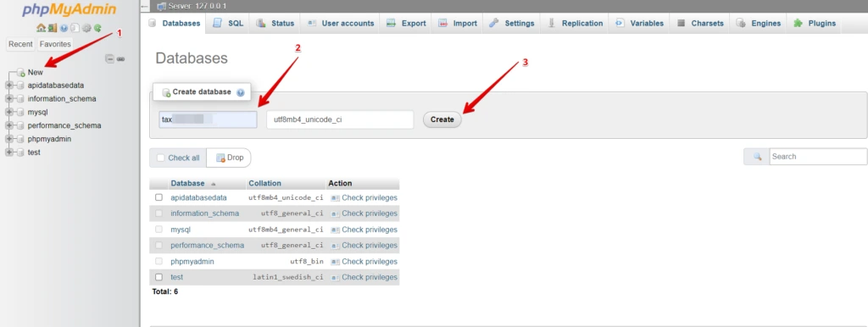Select checkbox for apidatabasedata row
The image size is (868, 327).
[159, 197]
